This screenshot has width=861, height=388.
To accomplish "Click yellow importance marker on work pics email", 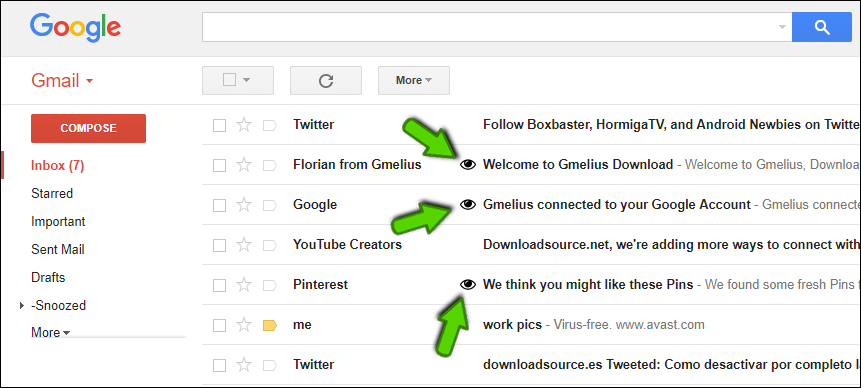I will (270, 325).
